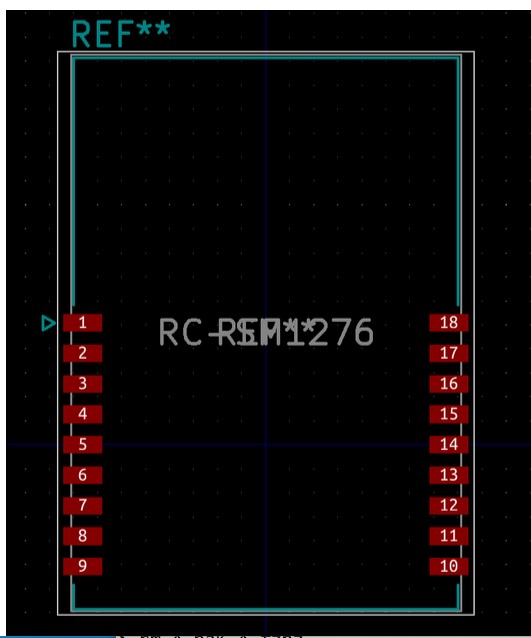Image resolution: width=531 pixels, height=638 pixels.
Task: Click pad 18 at top right
Action: tap(449, 323)
